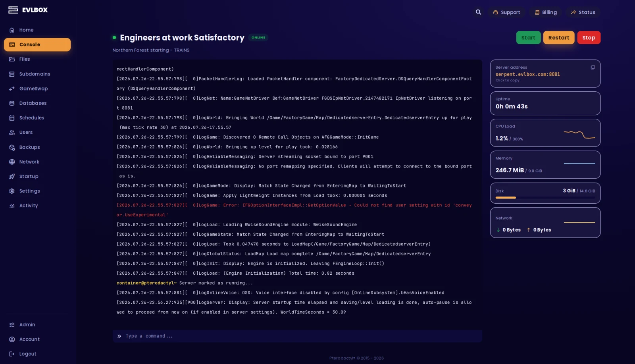Click the search magnifier icon

(x=478, y=12)
